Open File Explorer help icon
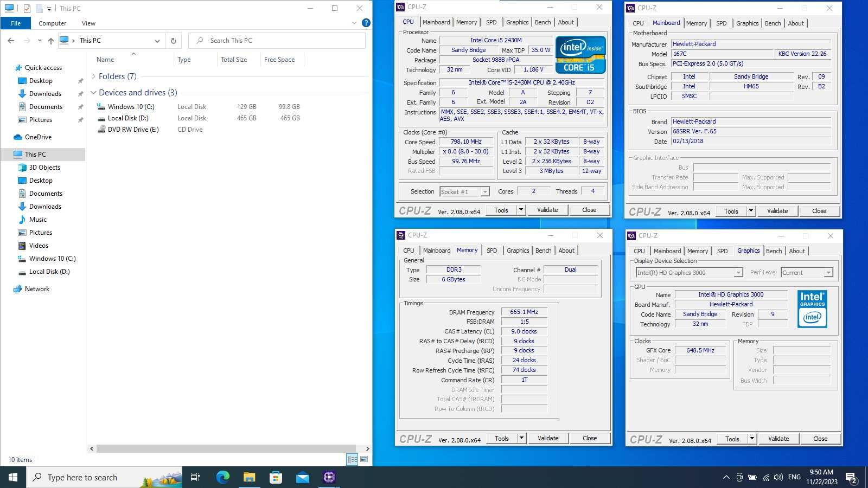 366,23
